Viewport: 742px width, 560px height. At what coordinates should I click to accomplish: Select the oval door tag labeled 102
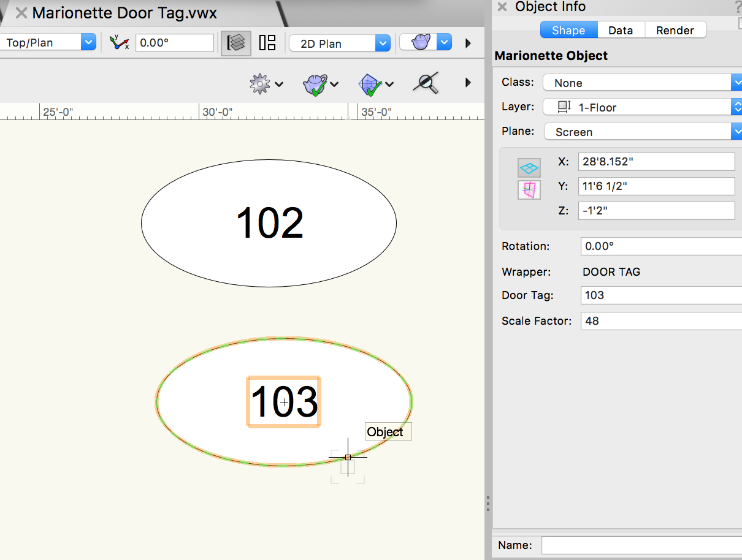click(269, 222)
